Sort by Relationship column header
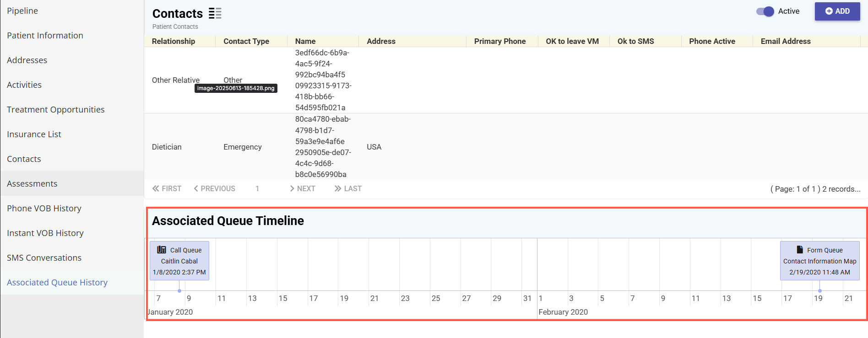Image resolution: width=868 pixels, height=338 pixels. click(174, 41)
